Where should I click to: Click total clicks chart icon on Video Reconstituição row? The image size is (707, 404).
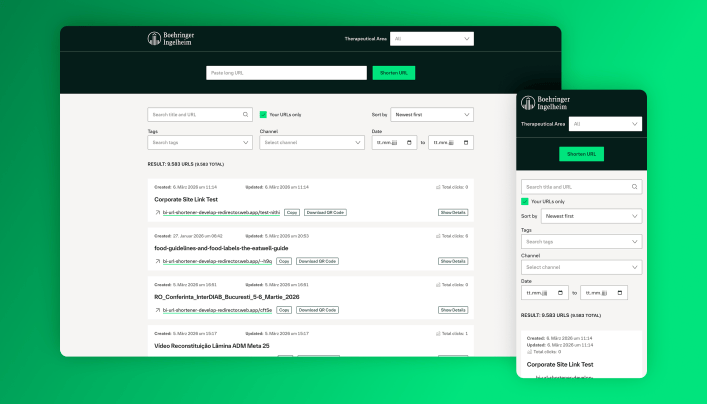(x=438, y=334)
